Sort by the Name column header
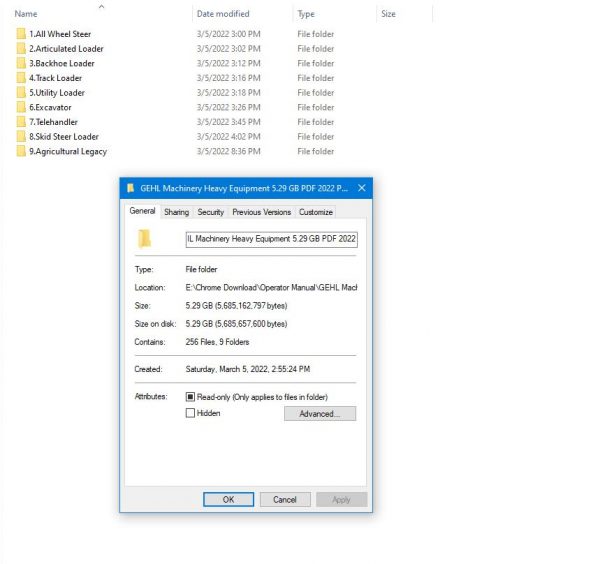The width and height of the screenshot is (600, 564). pos(26,14)
